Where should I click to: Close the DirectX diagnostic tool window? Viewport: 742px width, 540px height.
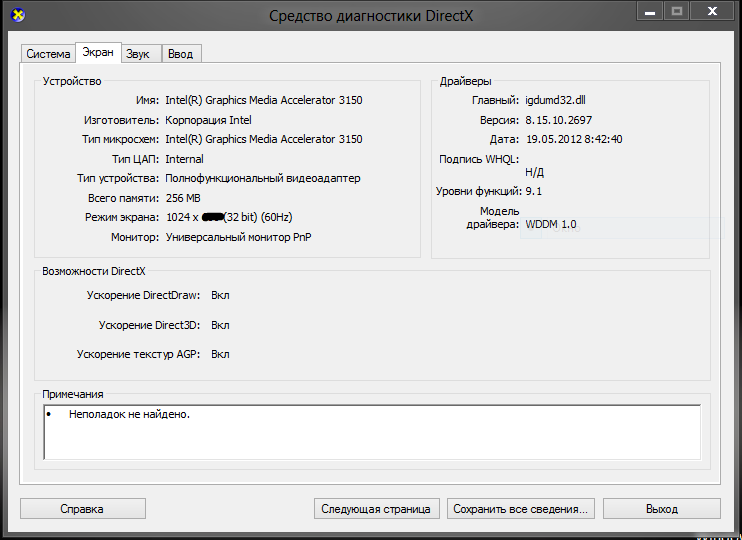pos(712,12)
